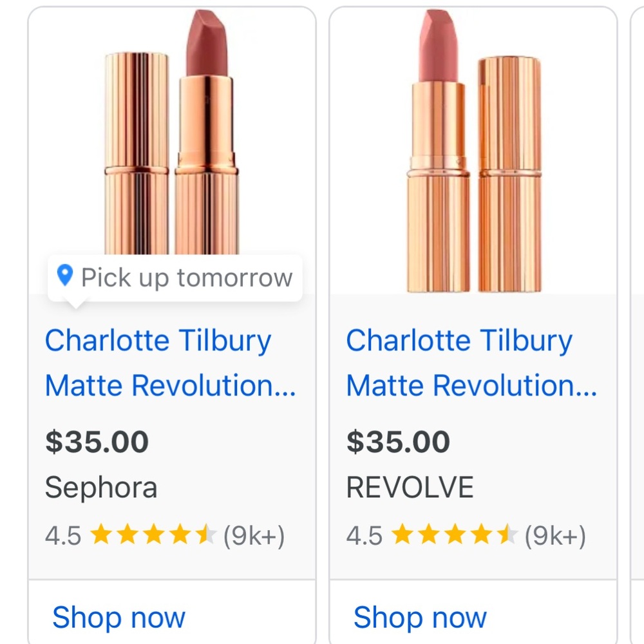Click the location pin icon on Pick up tomorrow badge
Screen dimensions: 644x644
pos(64,277)
